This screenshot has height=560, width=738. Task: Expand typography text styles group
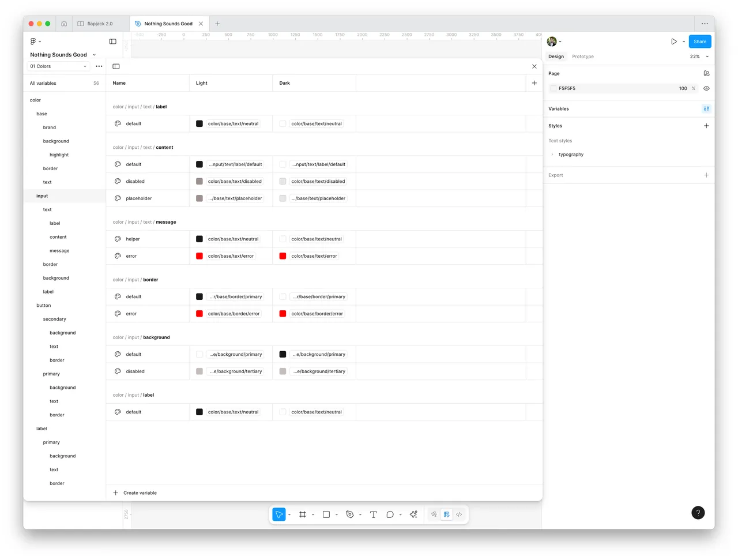click(552, 155)
